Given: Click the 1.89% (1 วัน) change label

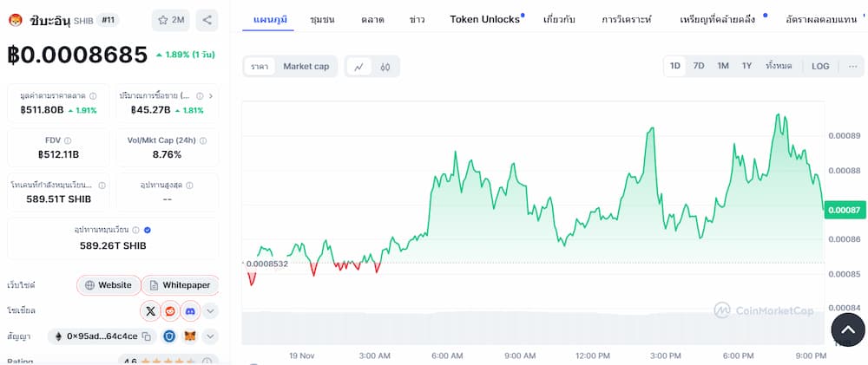Looking at the screenshot, I should tap(186, 55).
